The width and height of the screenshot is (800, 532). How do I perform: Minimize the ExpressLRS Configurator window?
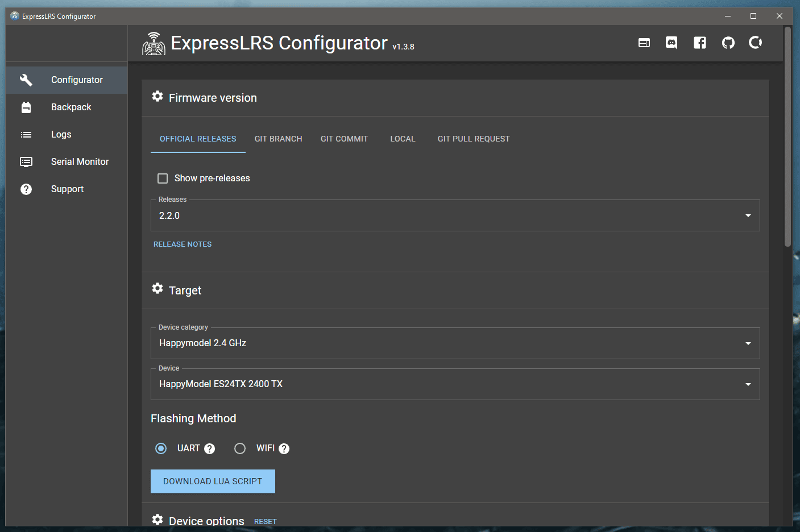coord(728,16)
